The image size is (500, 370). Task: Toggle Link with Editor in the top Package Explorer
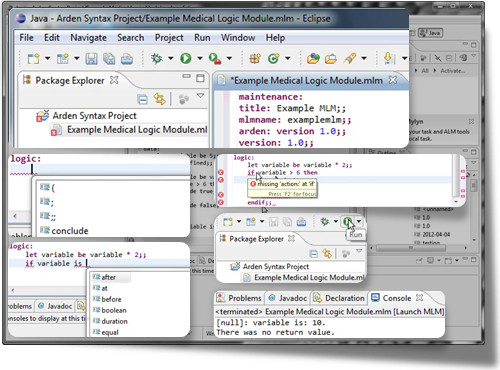click(x=160, y=99)
